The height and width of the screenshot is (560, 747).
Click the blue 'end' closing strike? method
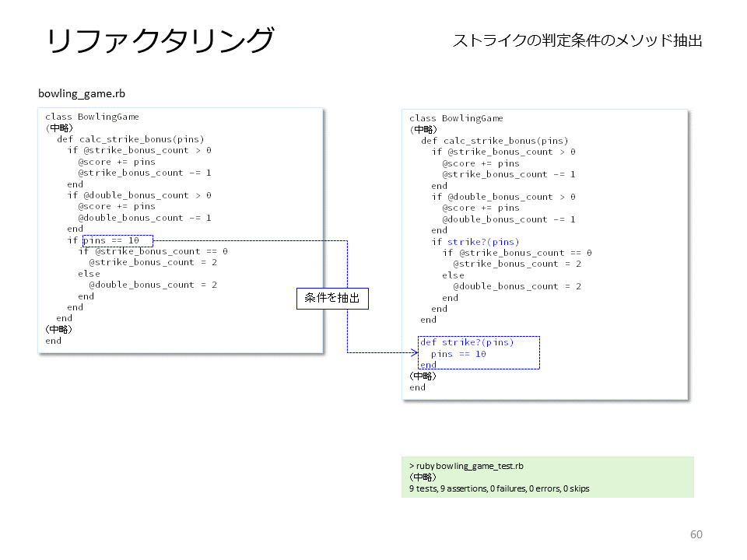pos(428,365)
